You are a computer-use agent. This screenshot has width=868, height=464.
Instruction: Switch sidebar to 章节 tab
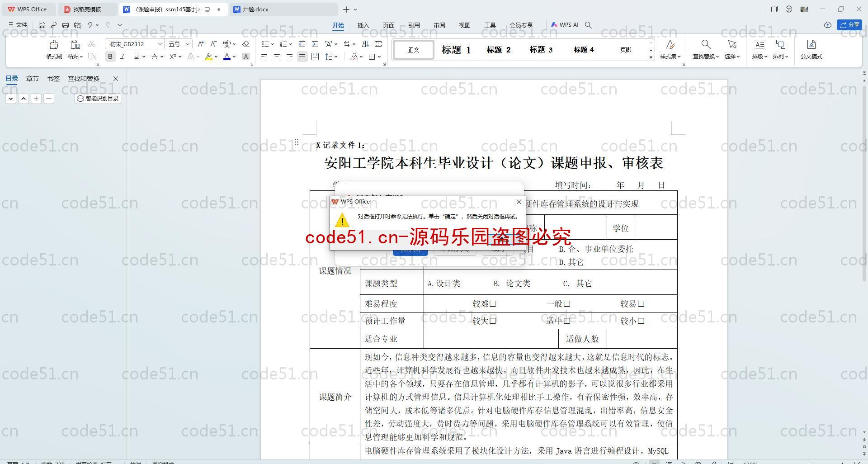pos(32,78)
